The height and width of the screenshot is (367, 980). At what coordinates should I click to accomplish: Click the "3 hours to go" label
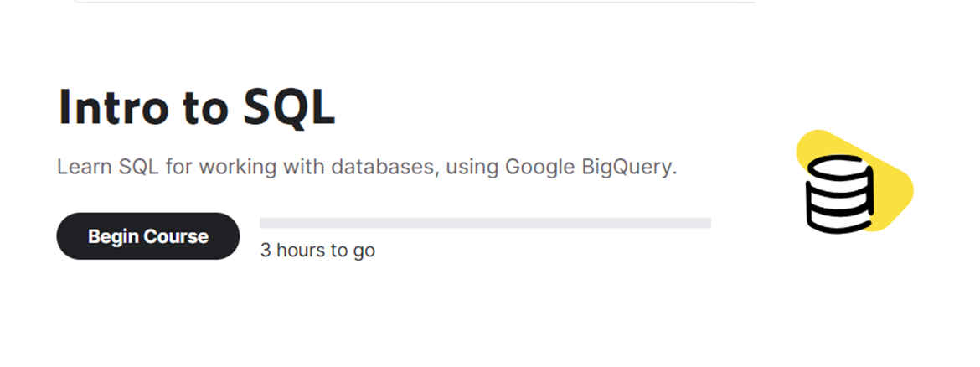point(317,251)
